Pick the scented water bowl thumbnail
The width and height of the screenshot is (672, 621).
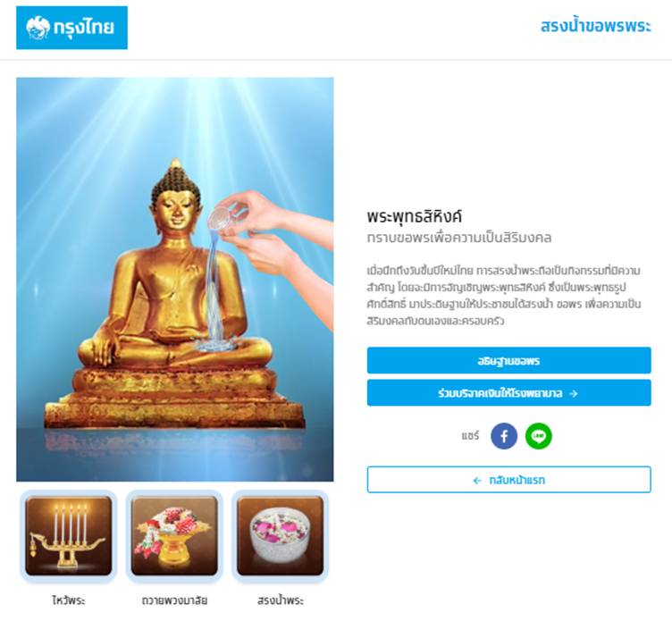(281, 536)
